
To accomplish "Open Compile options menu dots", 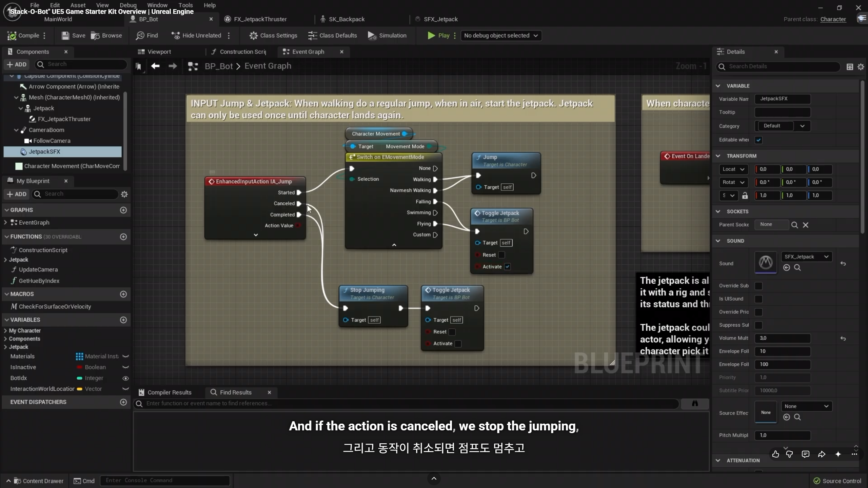I will pos(44,36).
